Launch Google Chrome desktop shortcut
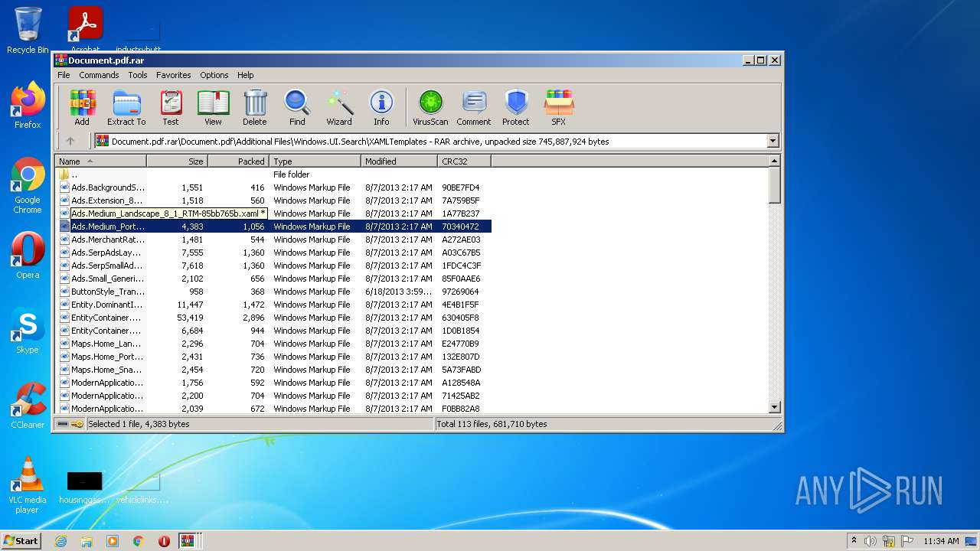 pos(28,186)
